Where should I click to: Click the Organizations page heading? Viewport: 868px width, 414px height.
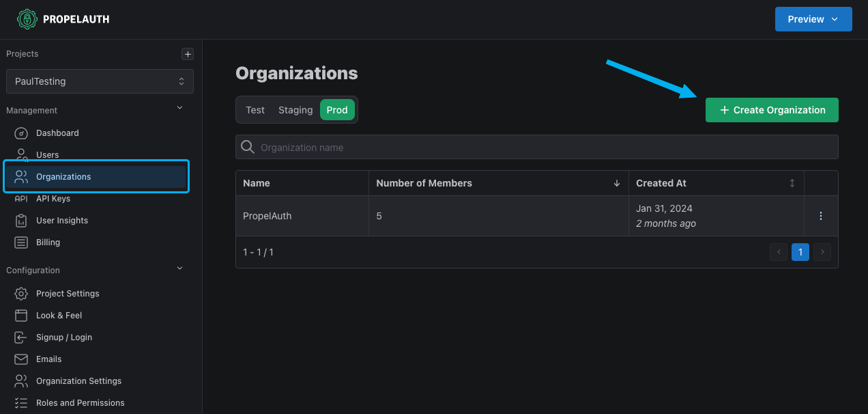tap(297, 73)
